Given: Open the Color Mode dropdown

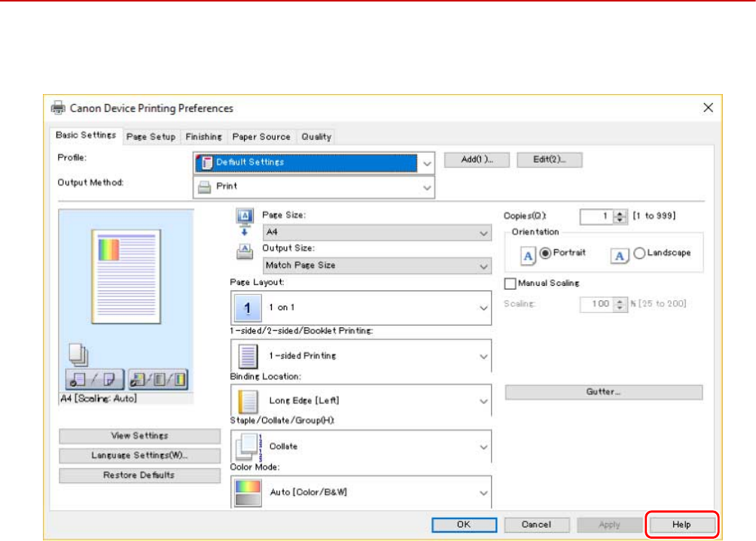Looking at the screenshot, I should point(361,492).
